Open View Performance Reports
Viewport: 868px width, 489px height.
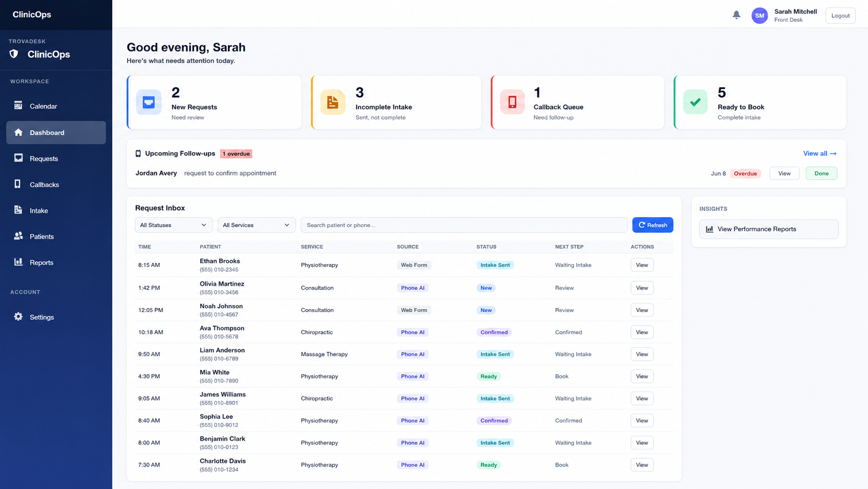(769, 229)
